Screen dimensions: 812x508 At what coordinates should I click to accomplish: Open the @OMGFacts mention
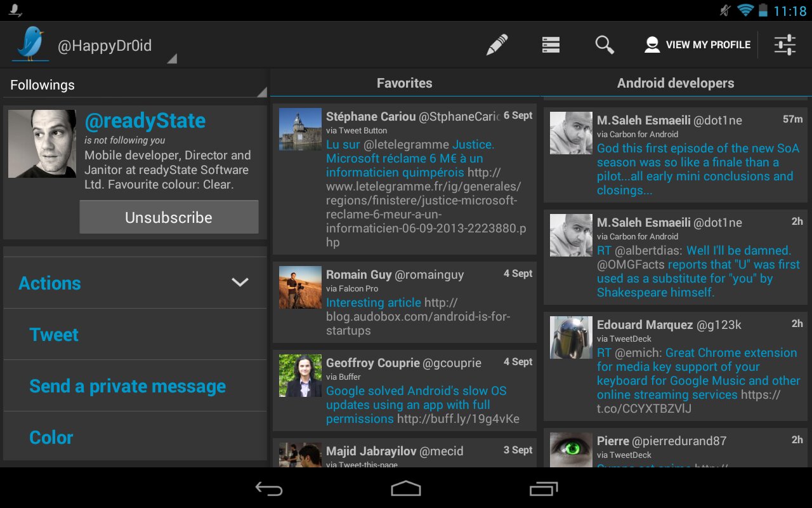[631, 265]
